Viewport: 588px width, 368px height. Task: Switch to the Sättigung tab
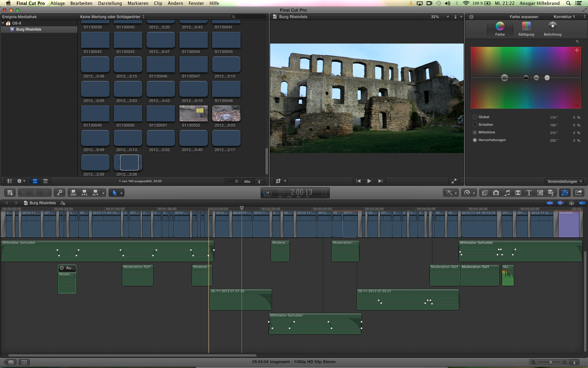526,29
